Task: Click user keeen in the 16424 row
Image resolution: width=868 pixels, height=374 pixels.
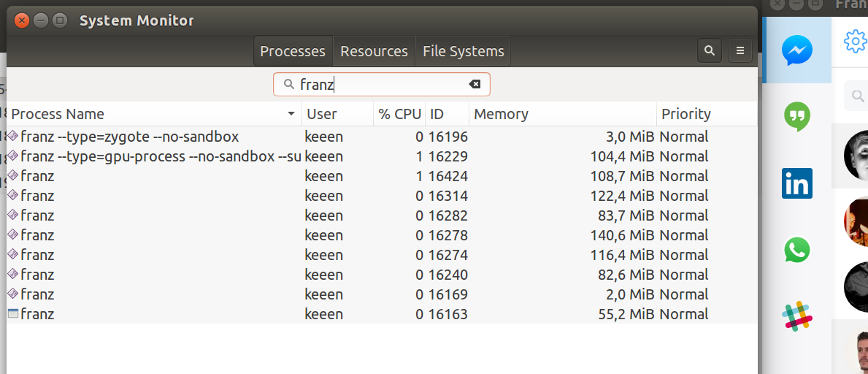Action: click(324, 176)
